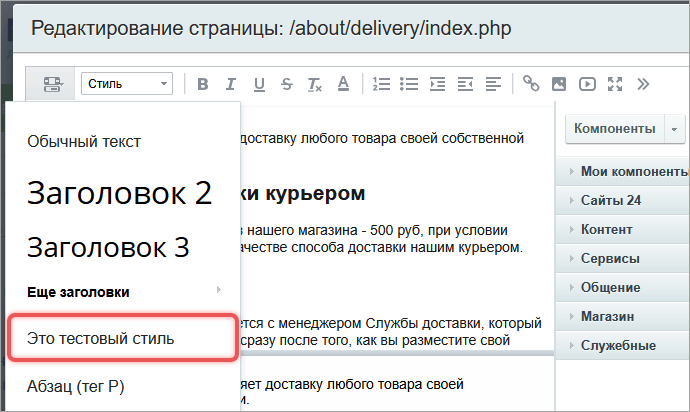Expand the Контент section
This screenshot has width=690, height=412.
tap(623, 229)
